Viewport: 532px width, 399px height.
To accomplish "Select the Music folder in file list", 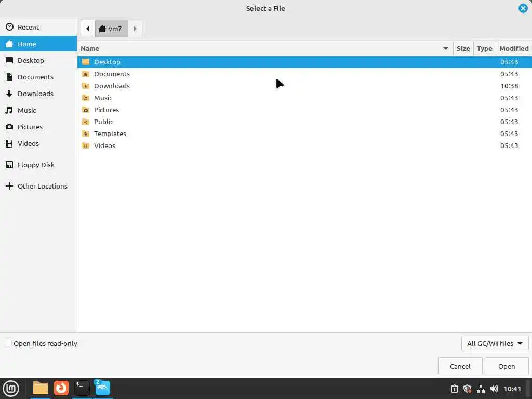I will click(304, 98).
